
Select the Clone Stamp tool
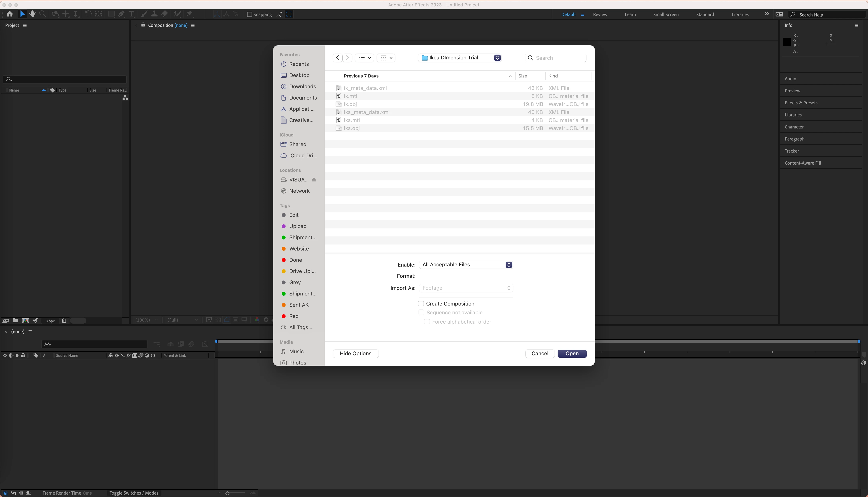(x=154, y=14)
